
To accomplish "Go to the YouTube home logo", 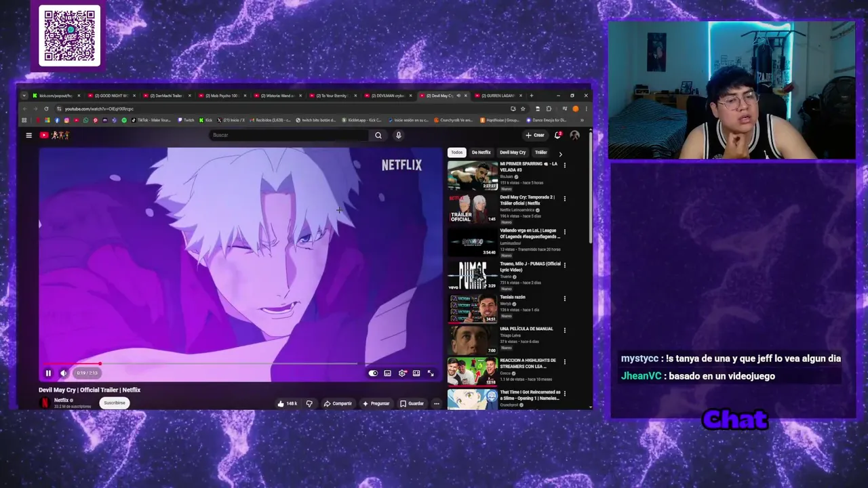I will (54, 135).
